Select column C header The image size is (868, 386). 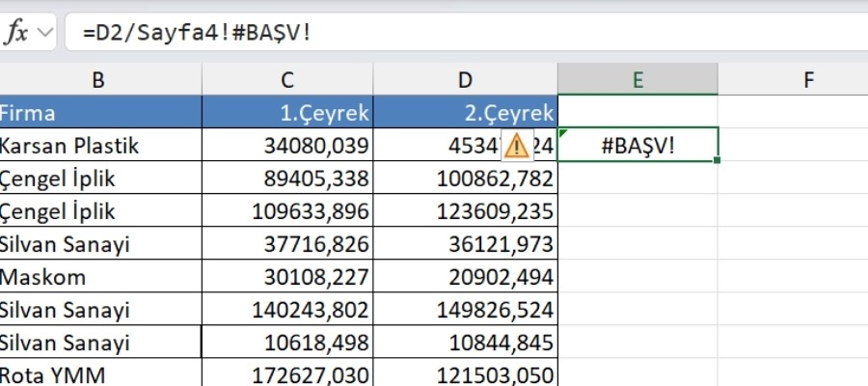[x=286, y=80]
